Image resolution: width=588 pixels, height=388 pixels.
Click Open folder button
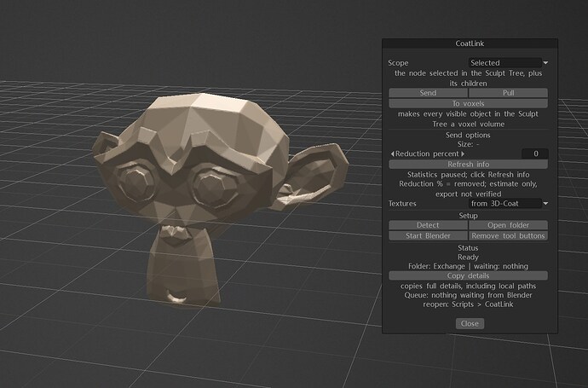tap(508, 225)
